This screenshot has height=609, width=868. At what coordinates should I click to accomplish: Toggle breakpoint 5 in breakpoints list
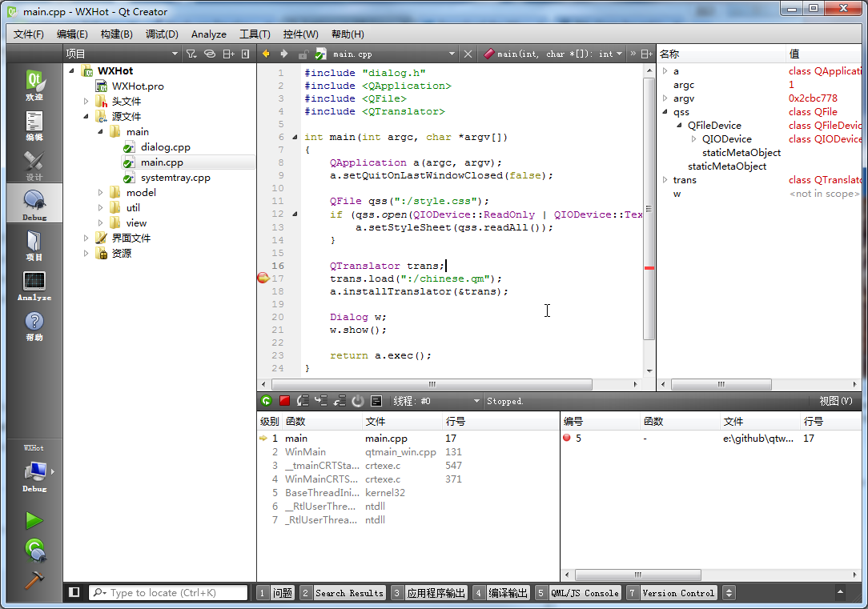tap(567, 438)
